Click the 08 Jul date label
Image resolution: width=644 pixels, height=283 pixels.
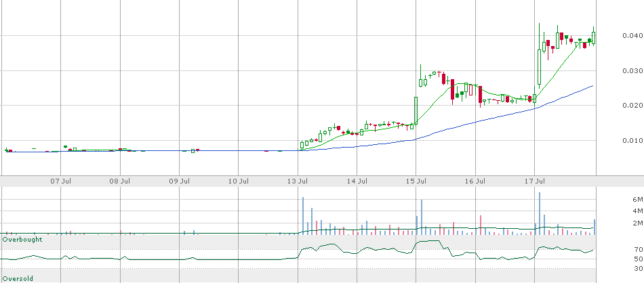tap(121, 181)
